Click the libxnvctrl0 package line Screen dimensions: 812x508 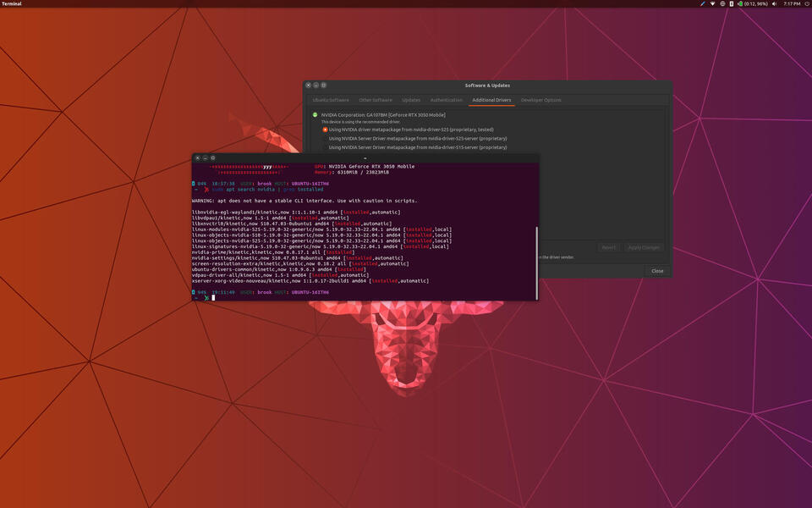coord(292,224)
